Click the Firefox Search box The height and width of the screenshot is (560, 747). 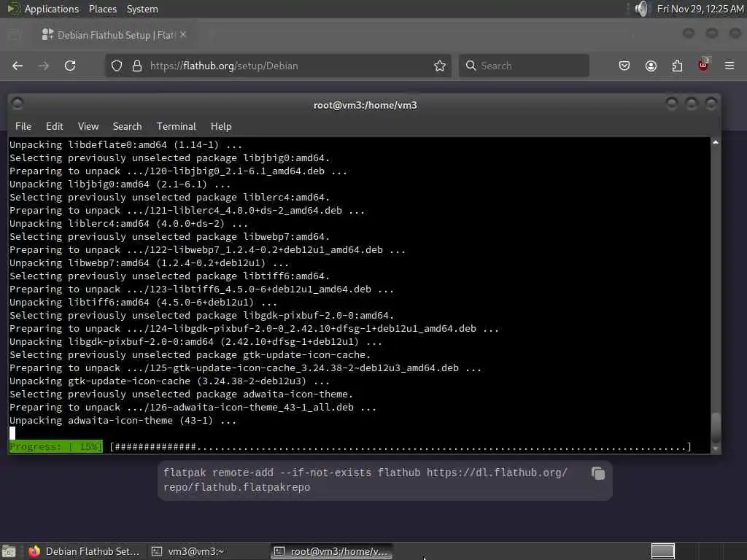point(524,66)
